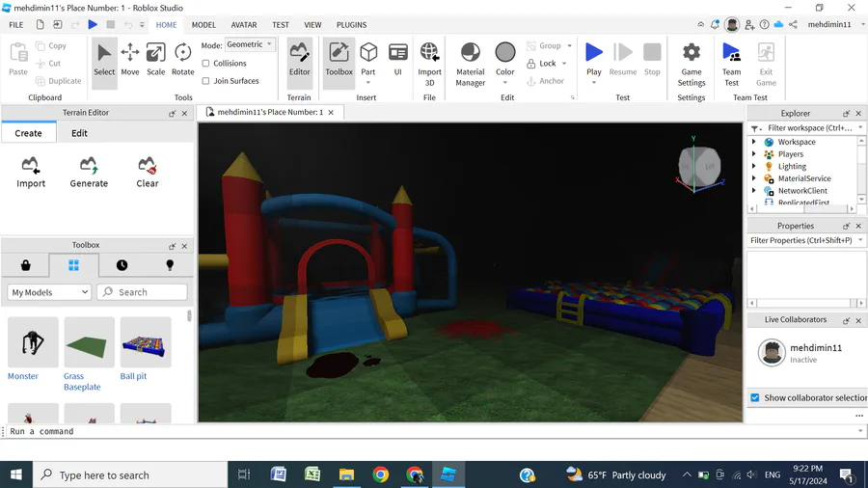Click the Toolbox Search field
868x488 pixels.
pos(143,292)
